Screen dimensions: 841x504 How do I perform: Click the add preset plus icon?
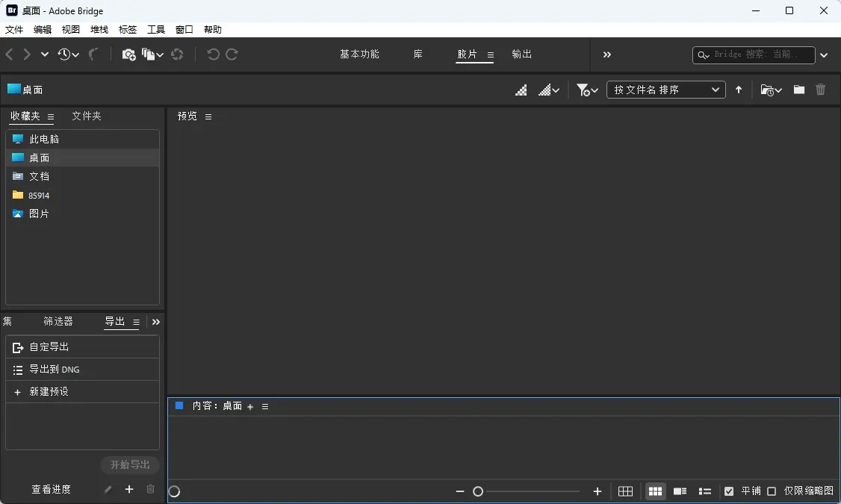pos(129,489)
